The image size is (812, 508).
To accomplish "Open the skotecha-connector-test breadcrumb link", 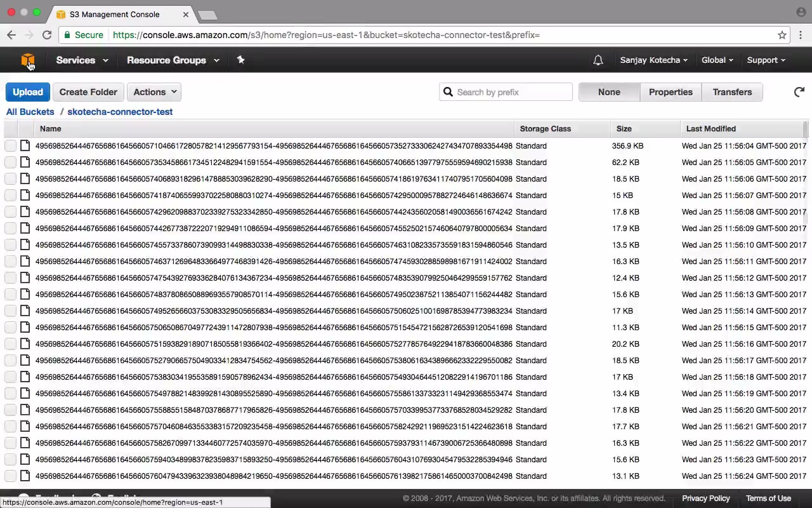I will tap(120, 112).
